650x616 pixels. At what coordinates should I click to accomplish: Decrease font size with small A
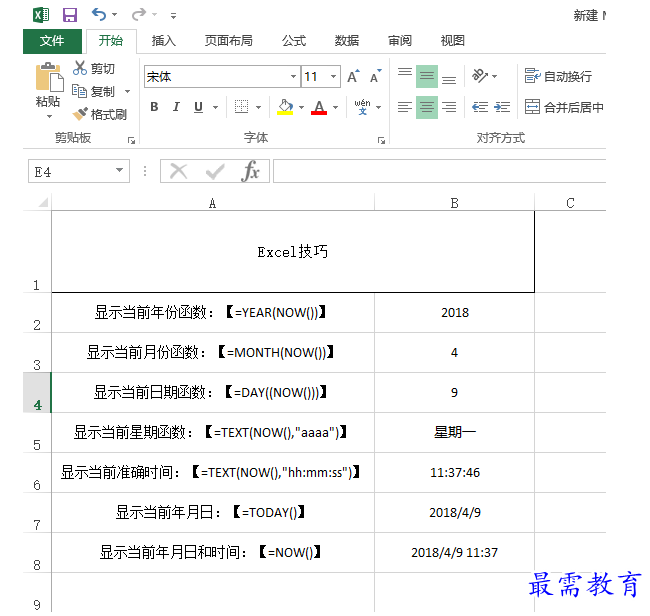click(375, 77)
